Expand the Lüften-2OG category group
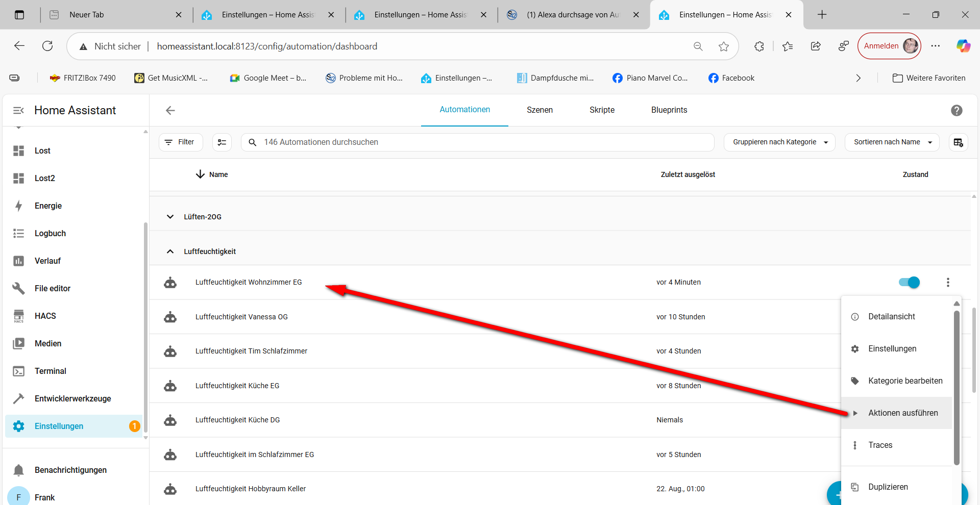980x505 pixels. (x=170, y=217)
